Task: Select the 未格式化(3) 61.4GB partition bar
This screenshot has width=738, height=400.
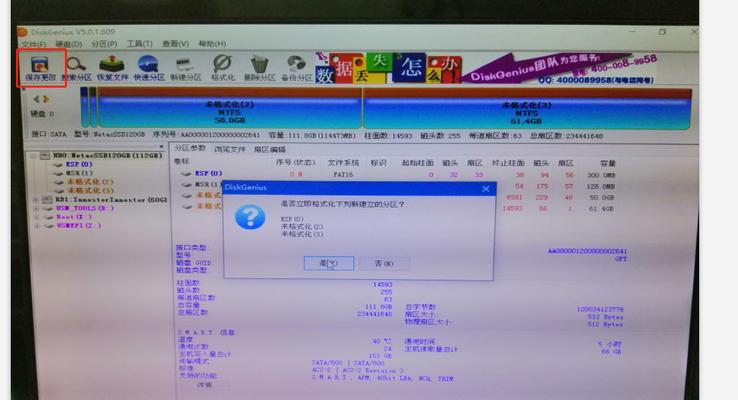Action: [527, 108]
